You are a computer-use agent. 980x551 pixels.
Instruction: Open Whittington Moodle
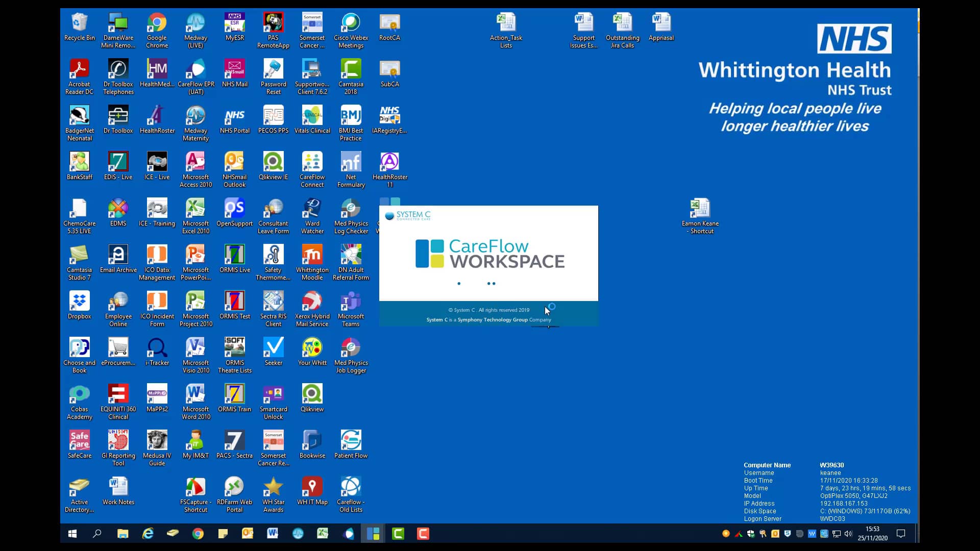tap(312, 255)
